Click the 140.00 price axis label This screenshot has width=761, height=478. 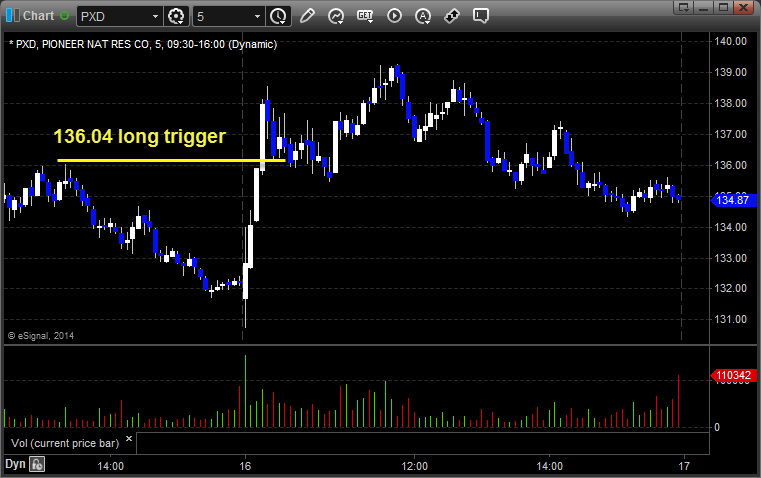click(730, 41)
